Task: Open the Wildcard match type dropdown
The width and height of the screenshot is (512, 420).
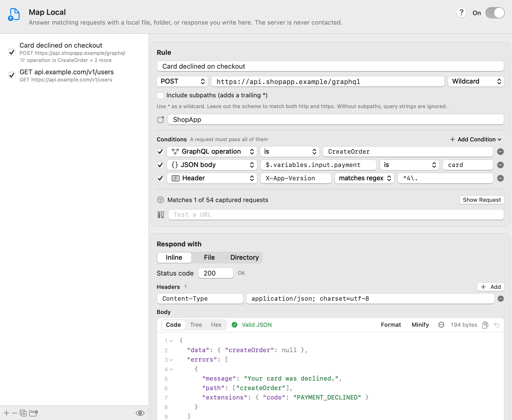Action: pos(476,81)
